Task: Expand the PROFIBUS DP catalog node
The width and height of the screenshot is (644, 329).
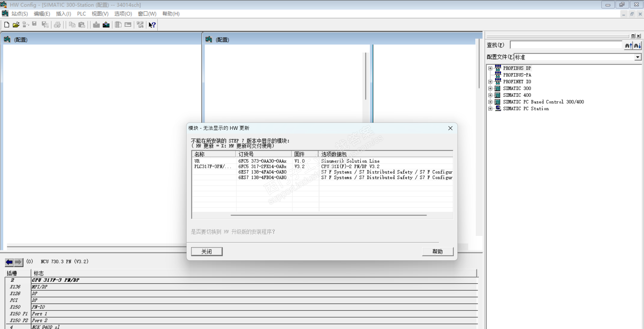Action: click(x=490, y=68)
